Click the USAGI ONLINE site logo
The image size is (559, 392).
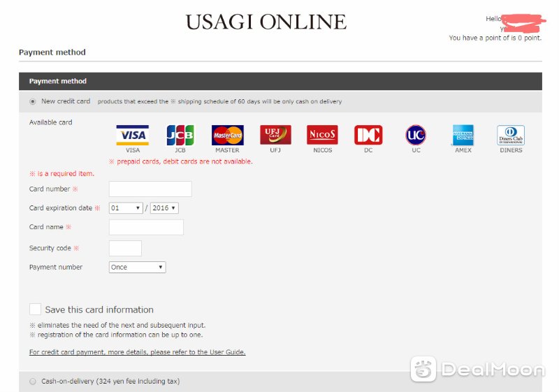266,22
